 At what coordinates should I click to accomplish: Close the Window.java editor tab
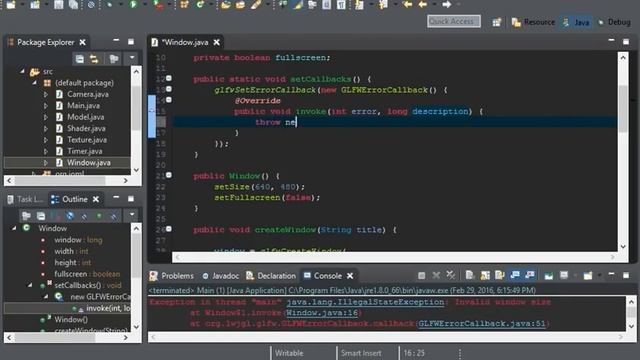217,42
